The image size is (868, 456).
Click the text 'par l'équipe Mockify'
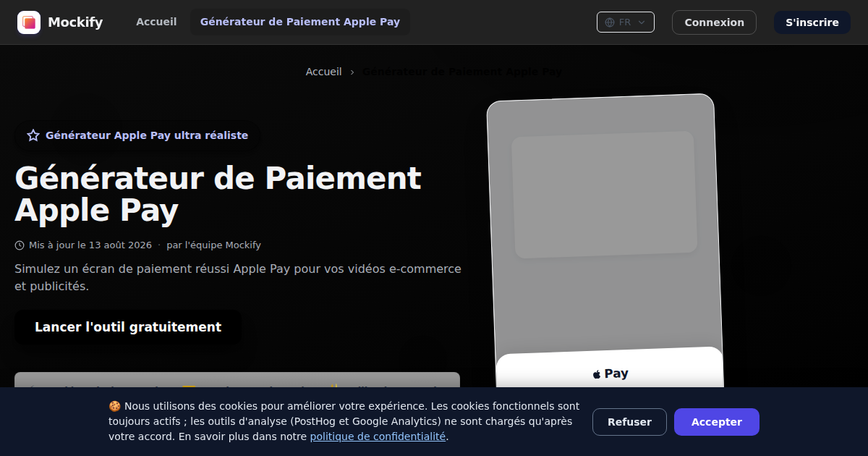(213, 245)
